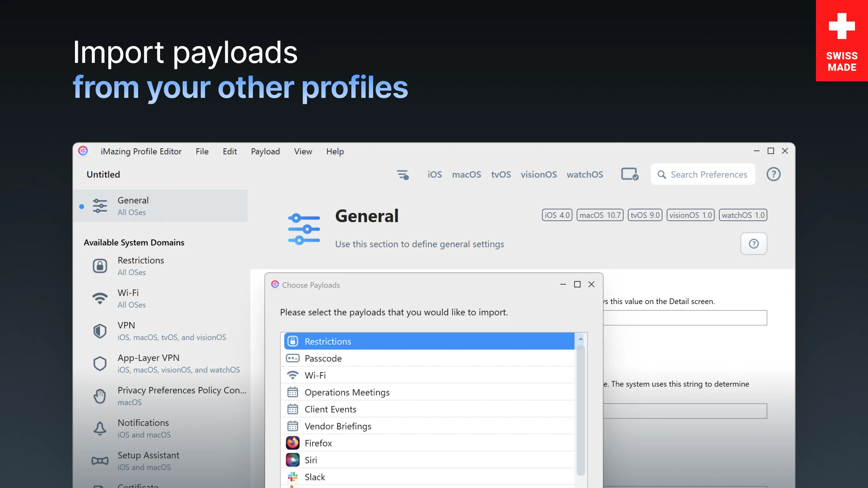
Task: Click the device validation icon in toolbar
Action: click(629, 174)
